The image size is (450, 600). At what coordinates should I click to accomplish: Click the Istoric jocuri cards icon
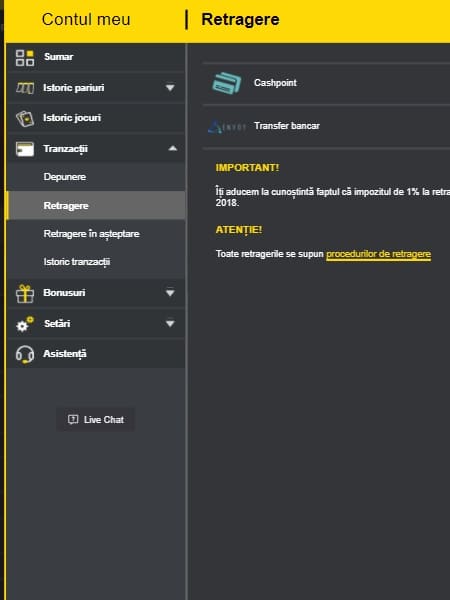[25, 118]
